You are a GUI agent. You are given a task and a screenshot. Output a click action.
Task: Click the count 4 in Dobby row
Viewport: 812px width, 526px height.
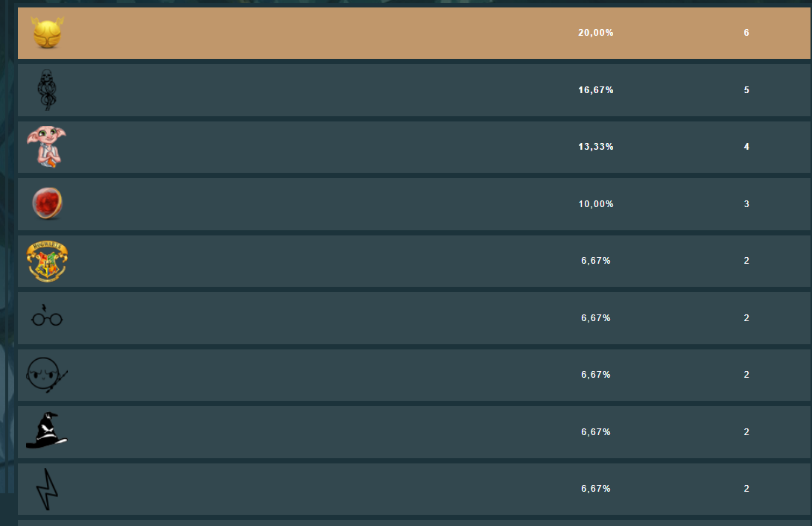pos(746,147)
